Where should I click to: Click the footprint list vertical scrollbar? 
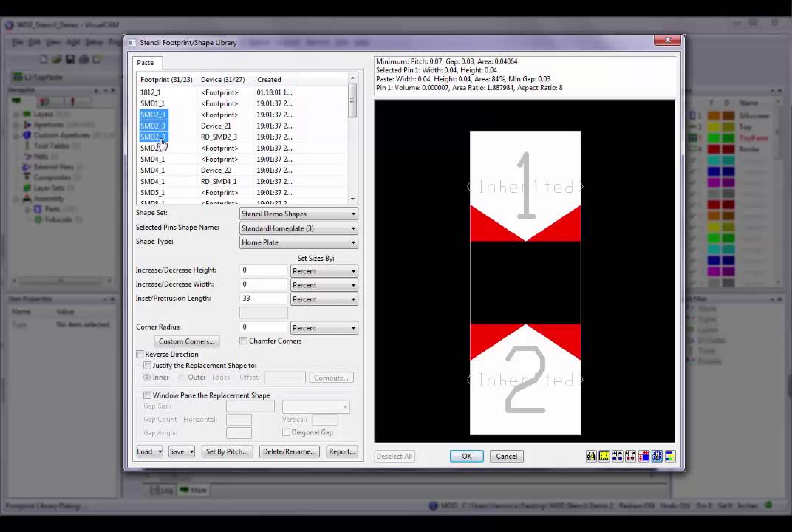click(352, 138)
